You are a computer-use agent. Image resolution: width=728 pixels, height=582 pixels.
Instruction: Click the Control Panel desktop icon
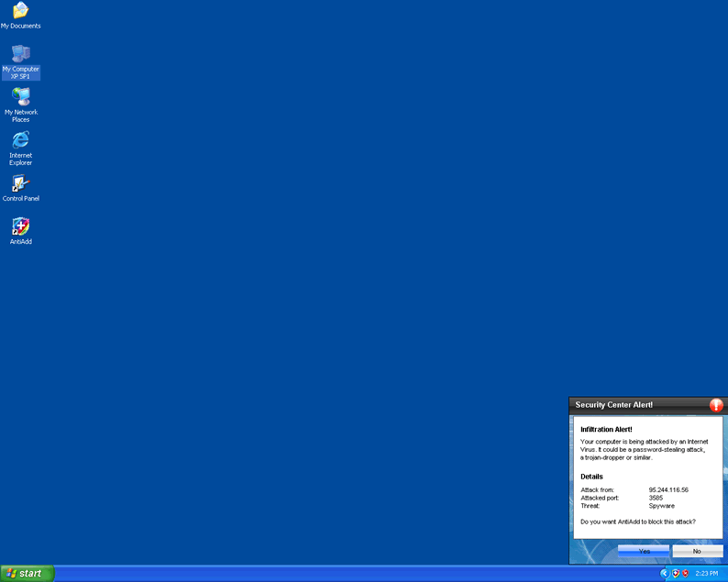pos(20,184)
